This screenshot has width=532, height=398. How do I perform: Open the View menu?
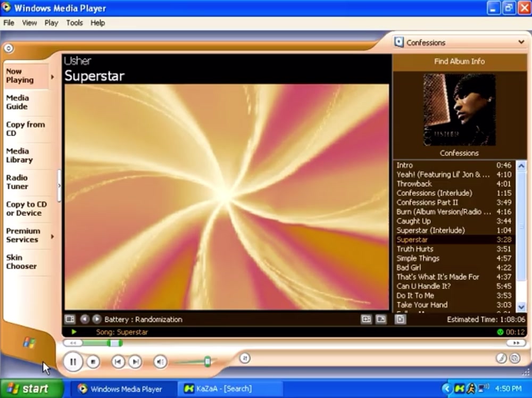pos(29,23)
